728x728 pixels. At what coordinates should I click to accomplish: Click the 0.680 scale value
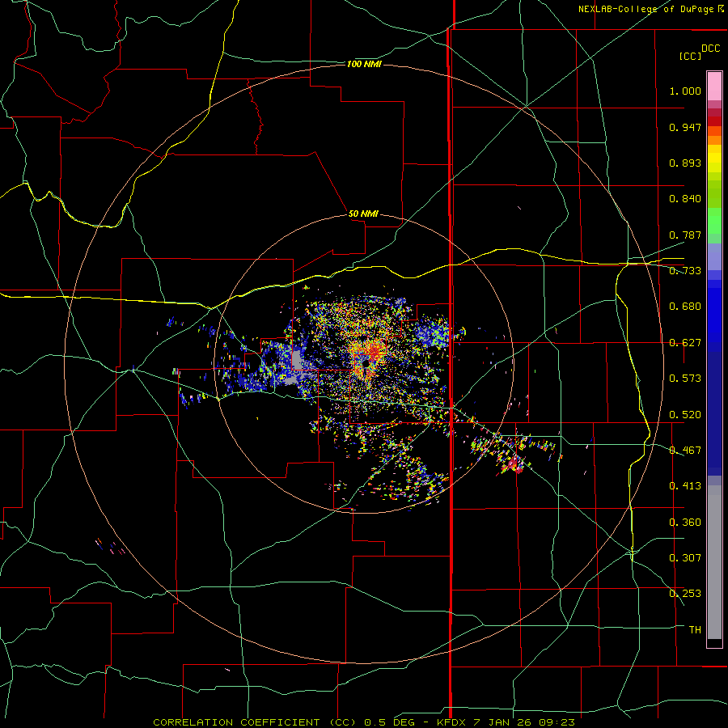685,307
